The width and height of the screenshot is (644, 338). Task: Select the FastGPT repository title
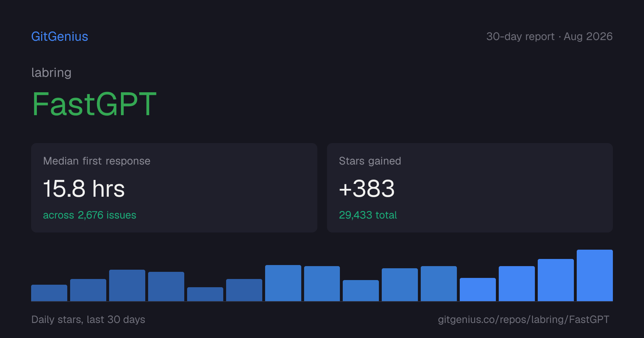point(94,104)
